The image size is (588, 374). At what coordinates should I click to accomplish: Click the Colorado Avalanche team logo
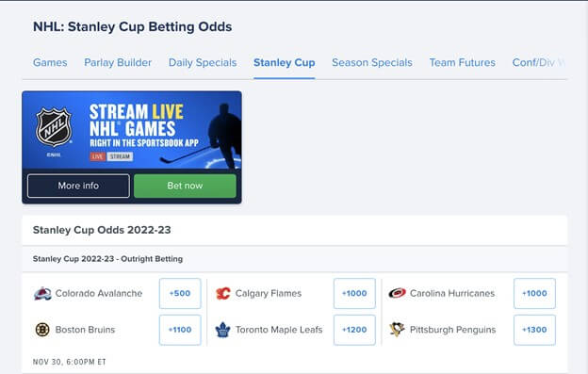(42, 293)
